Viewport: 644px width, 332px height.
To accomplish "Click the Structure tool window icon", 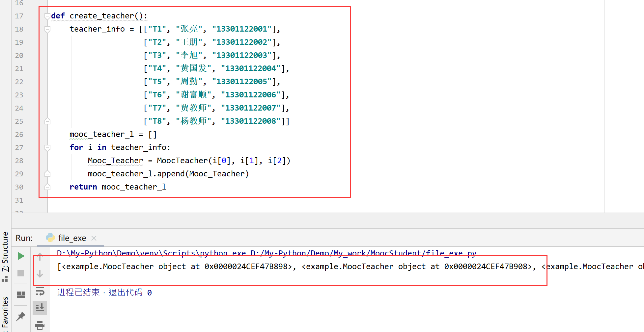I will [5, 279].
